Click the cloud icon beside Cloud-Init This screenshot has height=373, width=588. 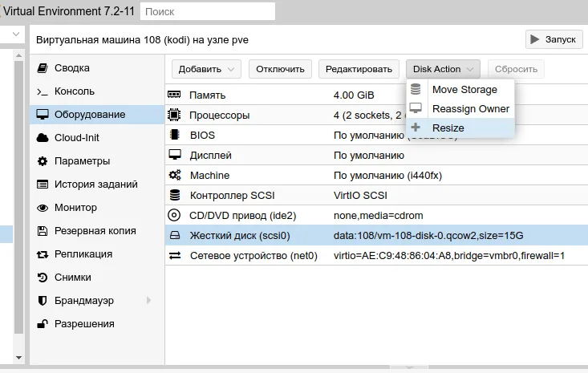click(x=43, y=138)
